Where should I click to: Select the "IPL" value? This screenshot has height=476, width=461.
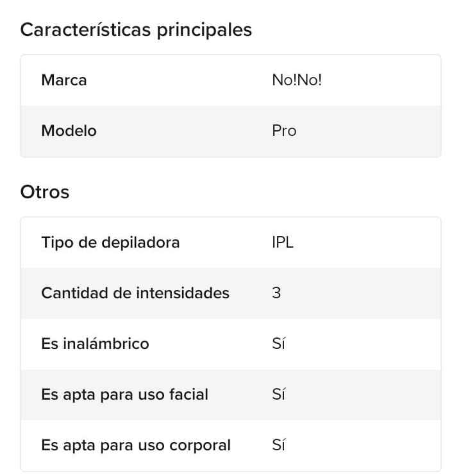[x=283, y=243]
